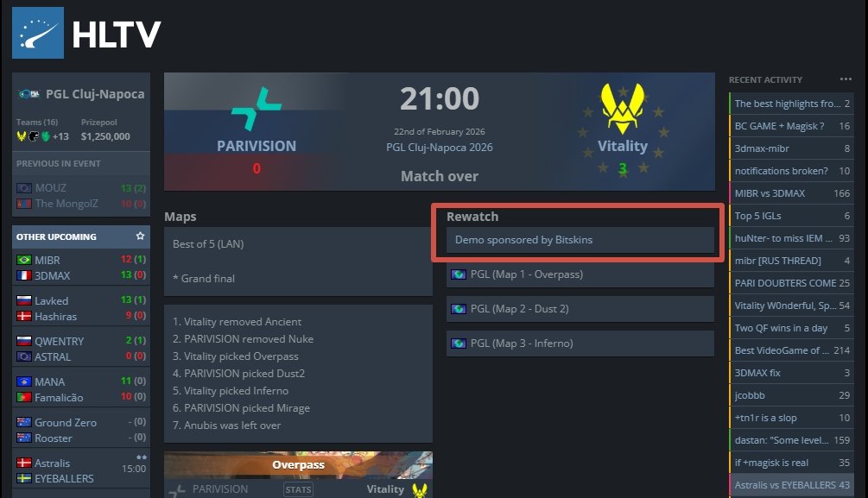Click the teams icons showing +13
This screenshot has width=868, height=498.
click(42, 136)
